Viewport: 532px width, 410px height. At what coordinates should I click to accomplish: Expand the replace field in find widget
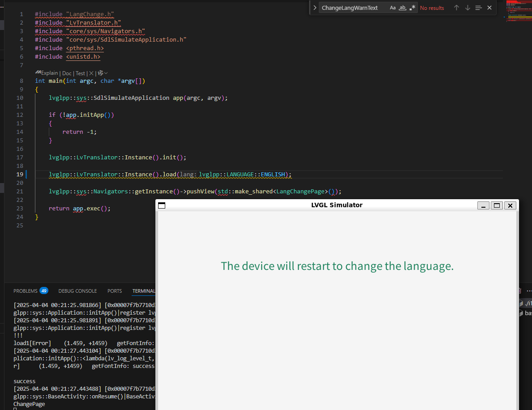[x=314, y=8]
